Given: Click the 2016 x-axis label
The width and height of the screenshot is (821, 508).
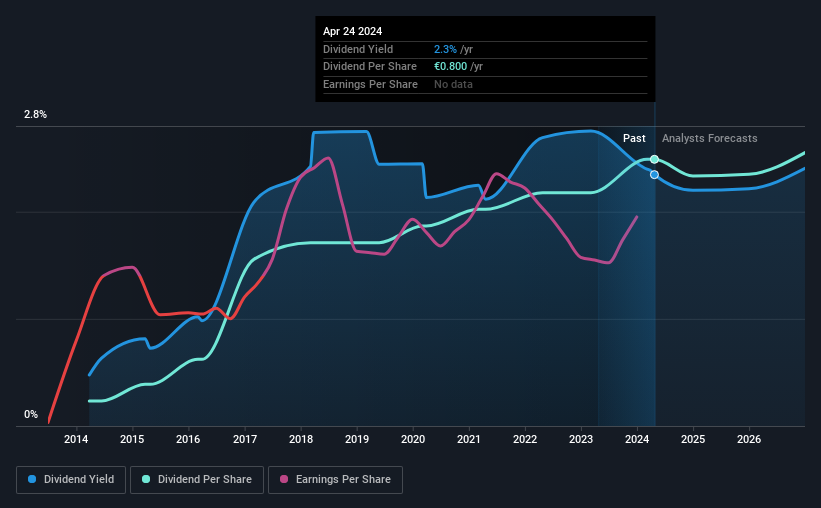Looking at the screenshot, I should 188,439.
